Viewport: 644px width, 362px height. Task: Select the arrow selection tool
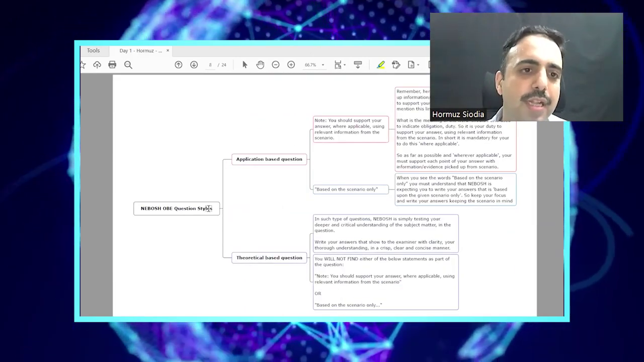pyautogui.click(x=245, y=65)
